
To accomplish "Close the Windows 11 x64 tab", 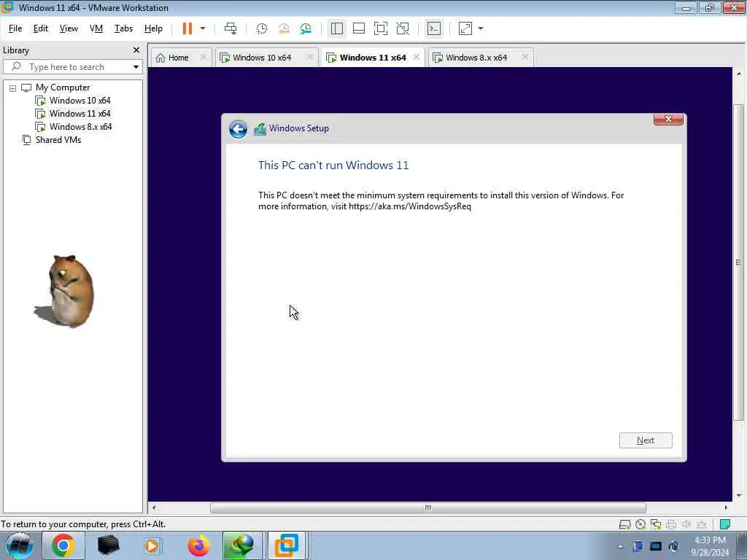I will point(417,57).
